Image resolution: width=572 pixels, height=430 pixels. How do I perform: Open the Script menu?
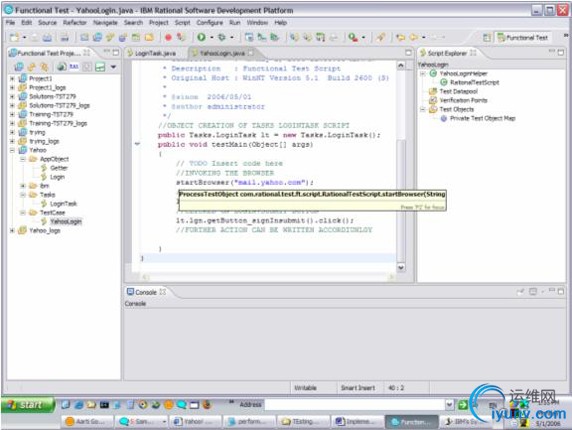tap(182, 23)
